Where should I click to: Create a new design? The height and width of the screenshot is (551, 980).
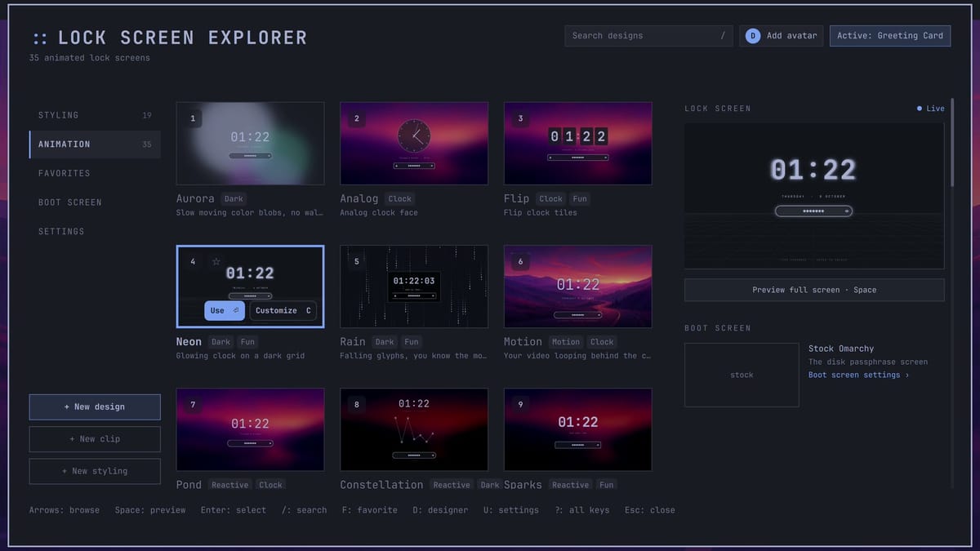tap(95, 407)
